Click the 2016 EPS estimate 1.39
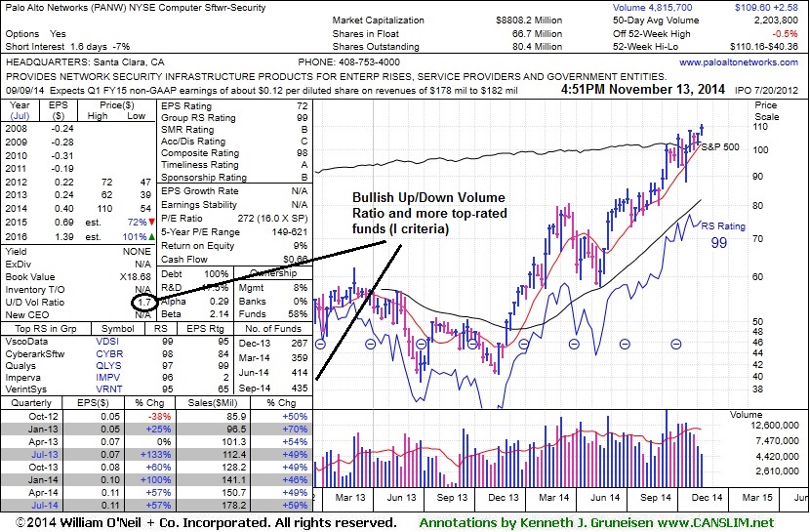 click(x=64, y=237)
